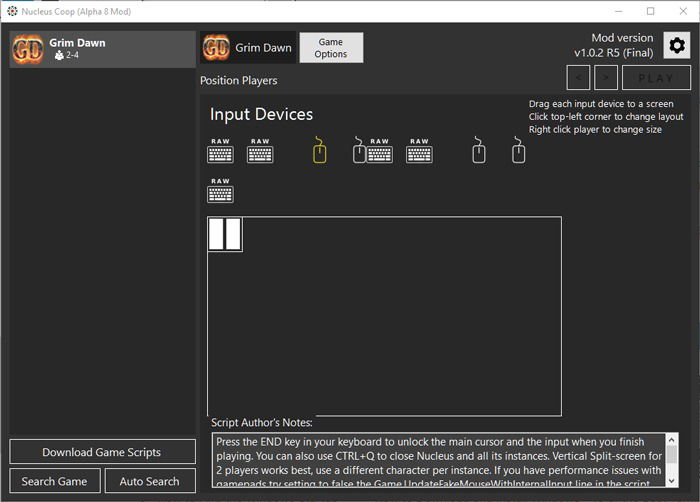Click 'Right click player to change size' hint
Screen dimensions: 700x502
(x=595, y=130)
